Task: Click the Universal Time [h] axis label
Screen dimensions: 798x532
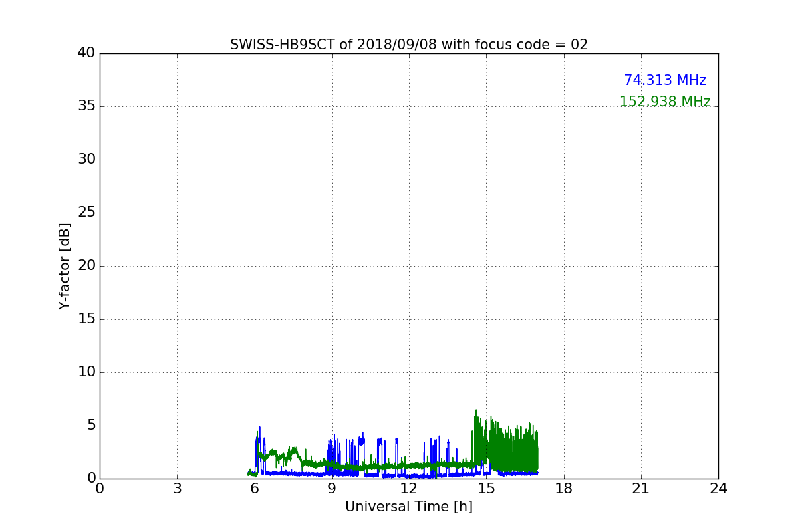Action: click(x=409, y=507)
